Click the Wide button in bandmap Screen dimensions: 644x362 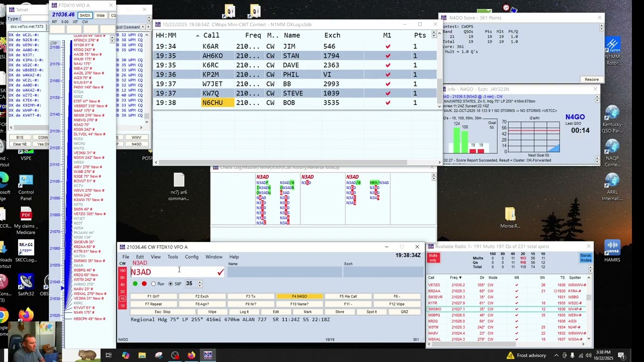click(x=101, y=16)
